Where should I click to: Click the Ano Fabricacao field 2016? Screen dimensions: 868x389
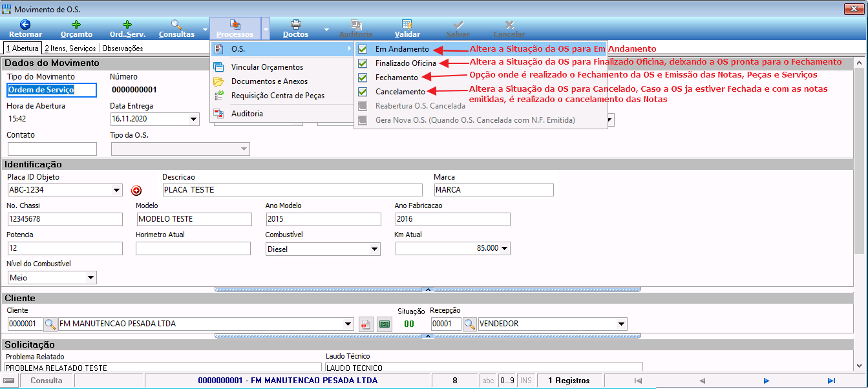[x=452, y=219]
